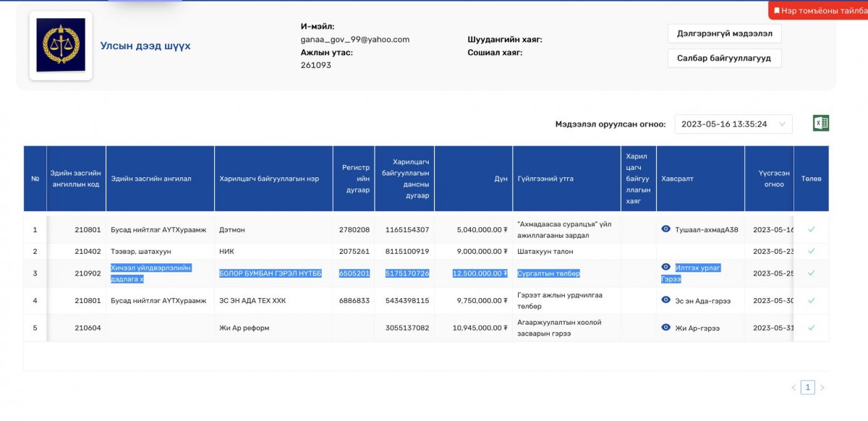Screen dimensions: 868x421
Task: Click the red Нэр томъёоны тайлбар tag
Action: click(817, 11)
